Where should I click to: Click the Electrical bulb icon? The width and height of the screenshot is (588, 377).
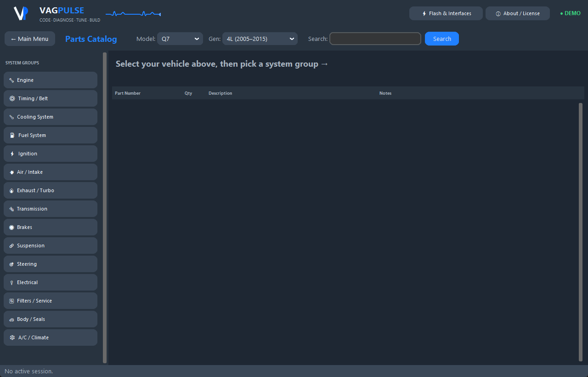(x=11, y=282)
